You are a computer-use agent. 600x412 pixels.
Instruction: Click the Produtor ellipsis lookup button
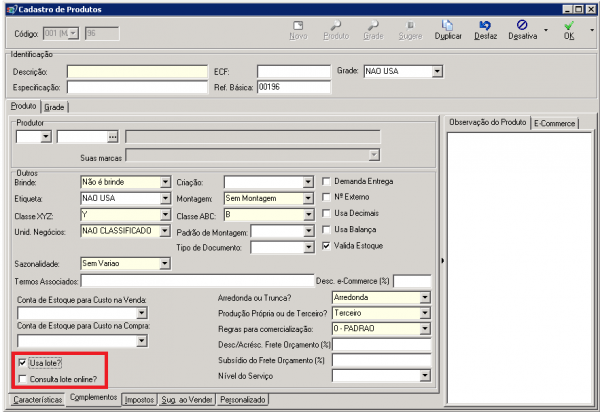pyautogui.click(x=113, y=136)
